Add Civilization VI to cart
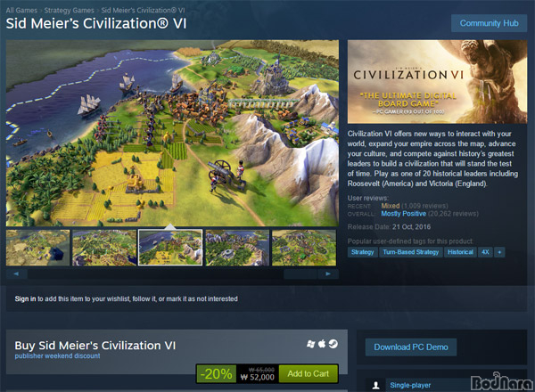The image size is (535, 392). (309, 374)
